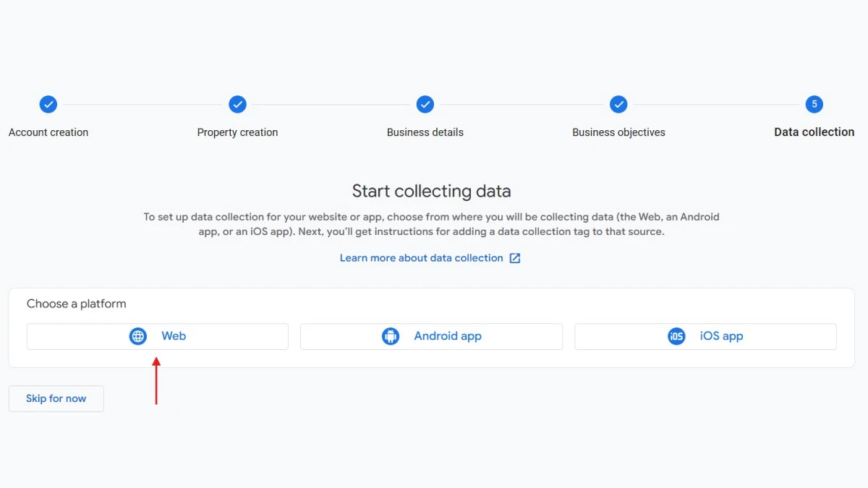The width and height of the screenshot is (868, 488).
Task: Click the Android robot icon
Action: pos(391,336)
